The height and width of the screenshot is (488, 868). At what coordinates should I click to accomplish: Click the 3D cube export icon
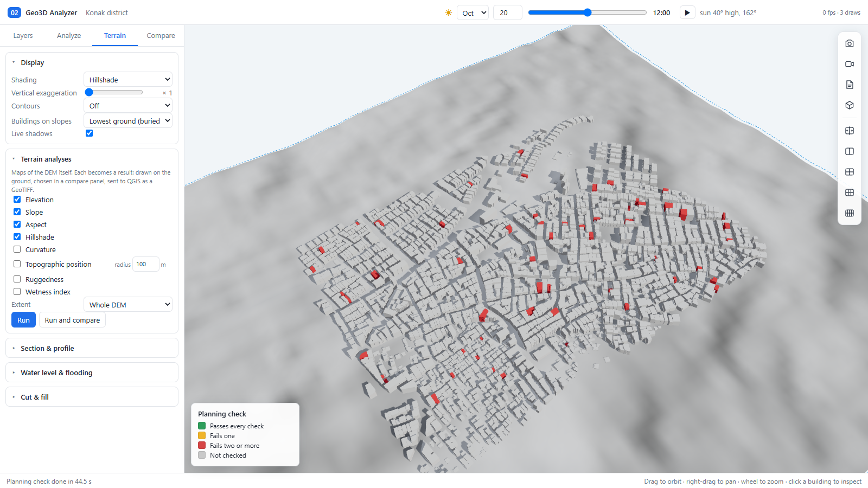point(850,105)
